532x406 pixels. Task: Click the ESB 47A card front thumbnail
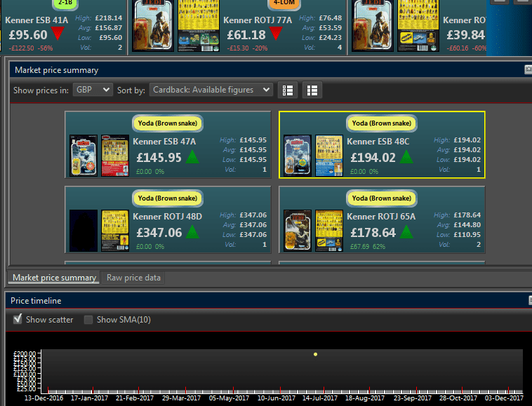[x=84, y=156]
